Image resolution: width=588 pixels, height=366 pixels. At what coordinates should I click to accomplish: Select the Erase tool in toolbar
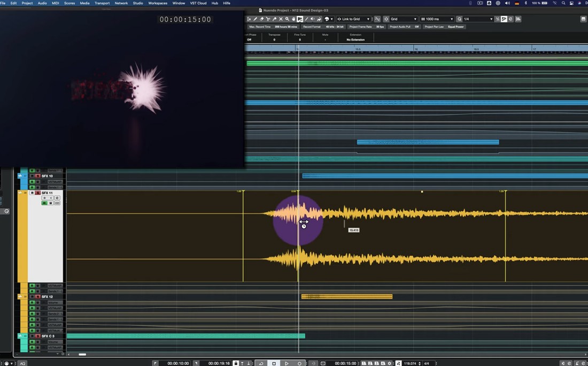coord(261,19)
